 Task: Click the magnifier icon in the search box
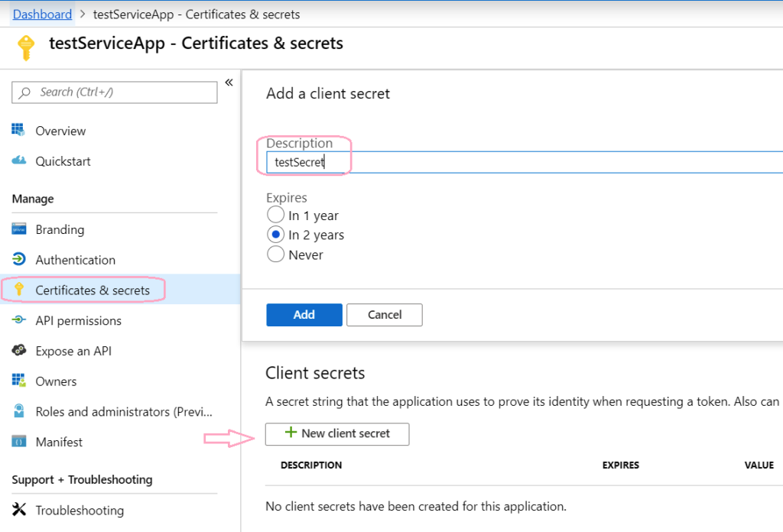click(x=24, y=92)
